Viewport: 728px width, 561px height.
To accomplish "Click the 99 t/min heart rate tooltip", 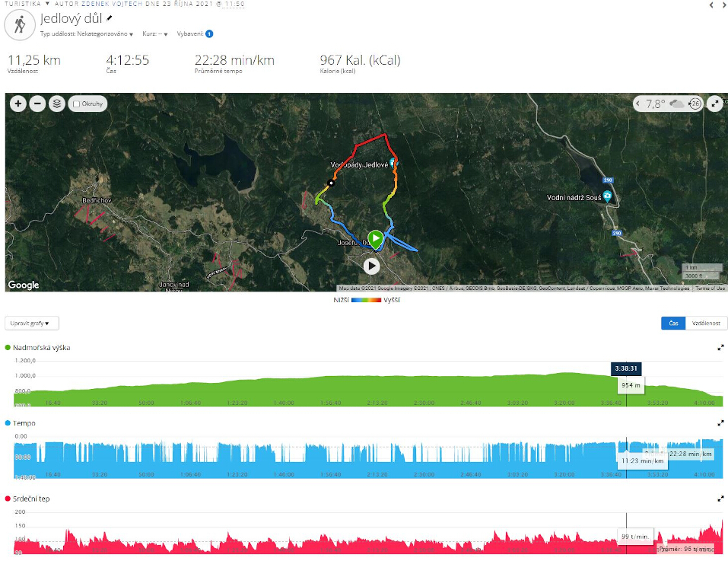I will coord(635,537).
